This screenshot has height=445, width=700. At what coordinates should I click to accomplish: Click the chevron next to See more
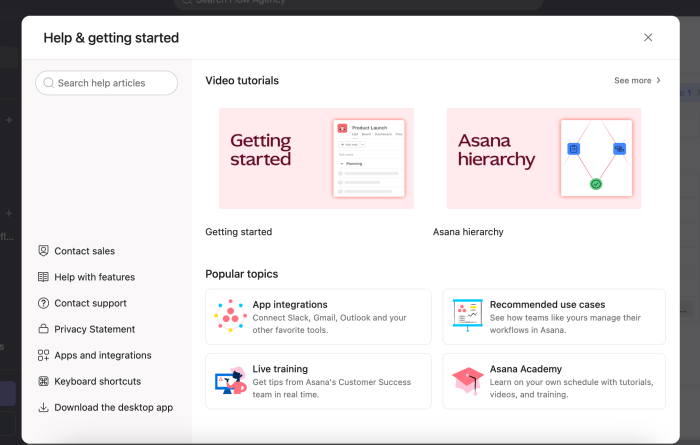658,80
